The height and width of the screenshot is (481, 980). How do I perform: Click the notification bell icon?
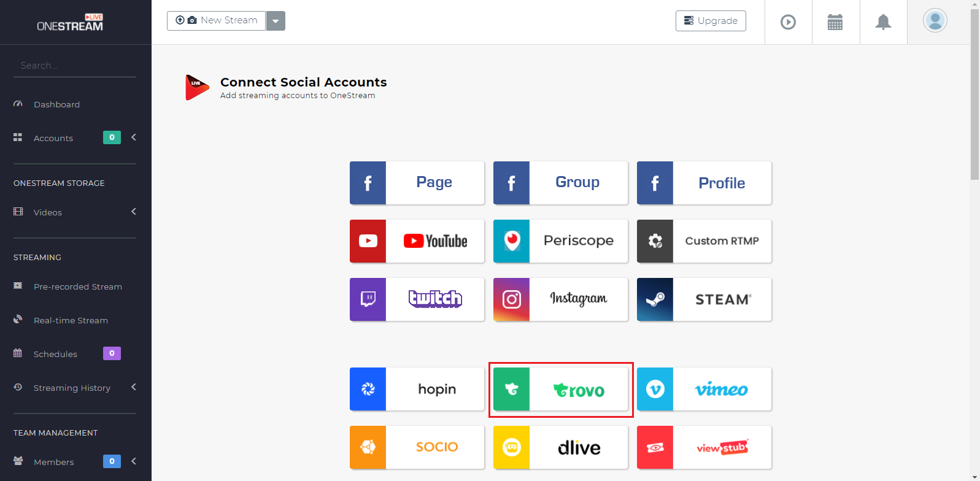click(x=883, y=22)
